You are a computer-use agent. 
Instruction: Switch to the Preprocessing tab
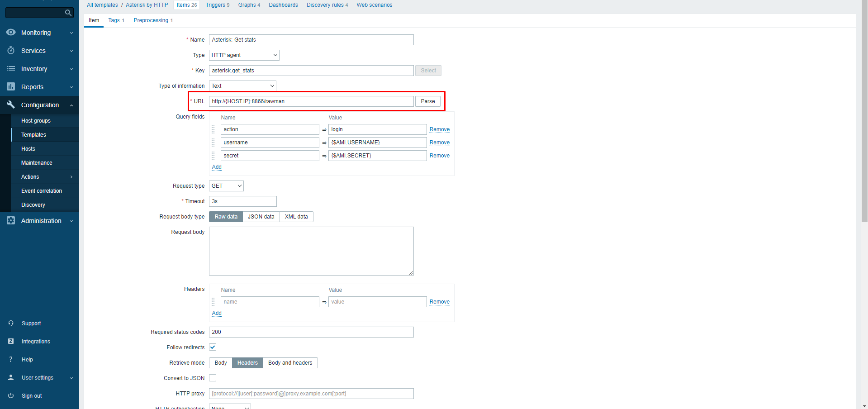click(x=153, y=20)
